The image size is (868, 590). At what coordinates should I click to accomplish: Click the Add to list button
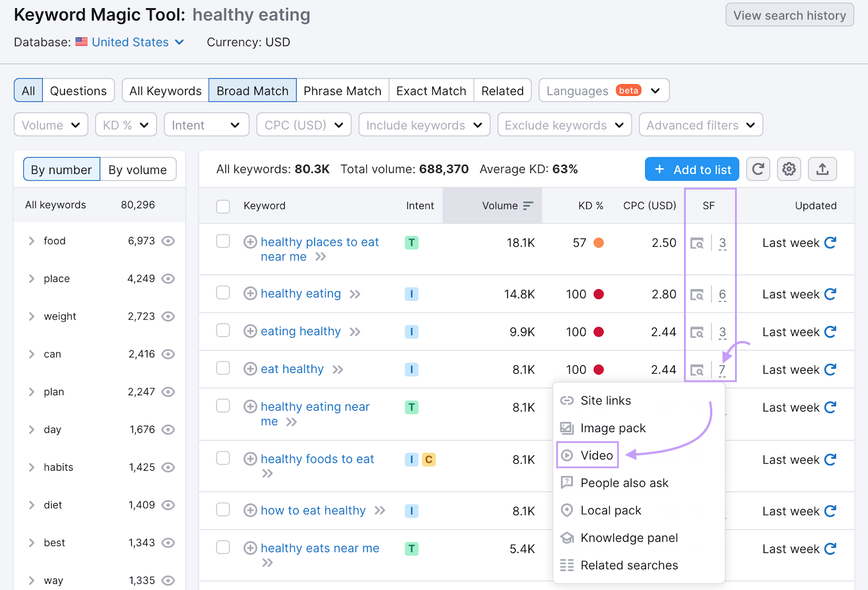tap(692, 169)
